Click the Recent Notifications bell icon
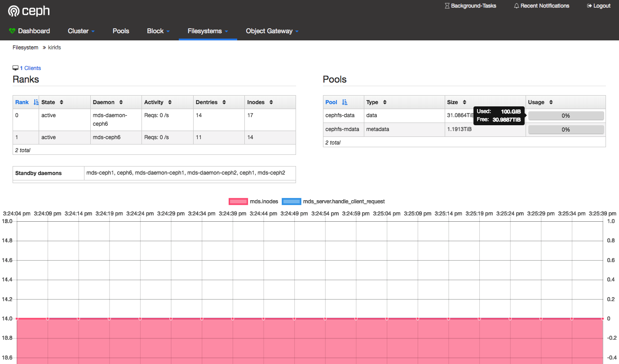Viewport: 619px width, 364px height. click(517, 6)
